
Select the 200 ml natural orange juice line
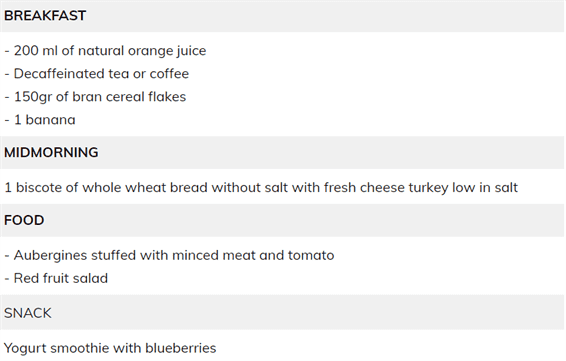(x=105, y=51)
